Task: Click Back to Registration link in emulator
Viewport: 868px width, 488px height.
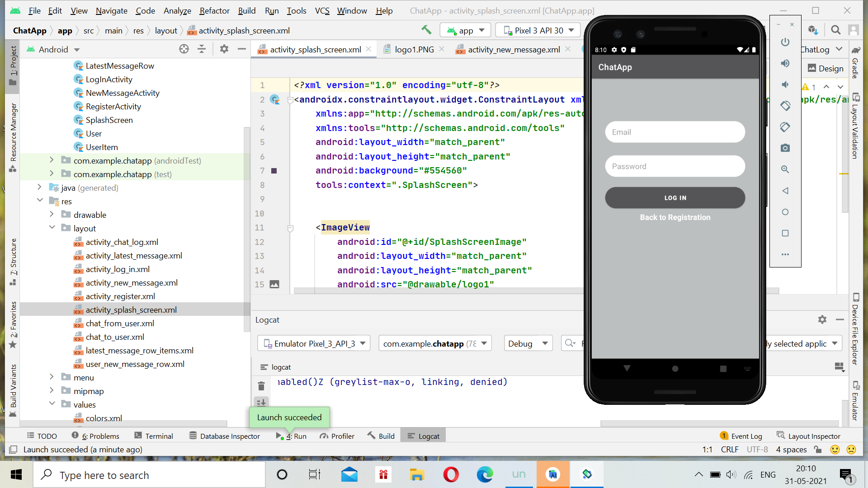Action: coord(675,217)
